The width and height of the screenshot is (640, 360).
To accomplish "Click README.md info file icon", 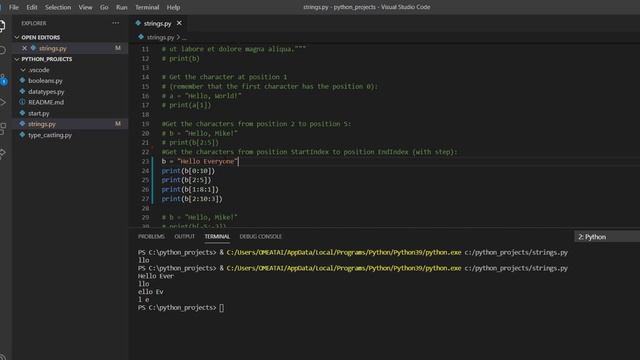I will pos(22,102).
